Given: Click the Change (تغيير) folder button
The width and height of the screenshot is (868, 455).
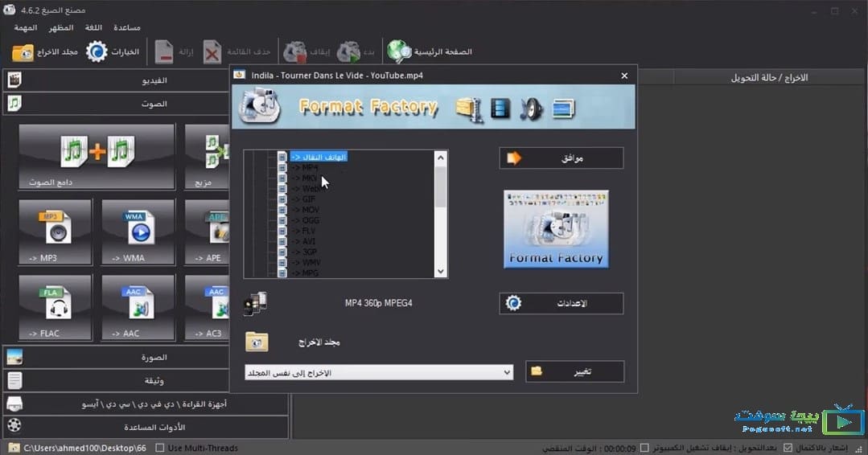Looking at the screenshot, I should point(574,371).
